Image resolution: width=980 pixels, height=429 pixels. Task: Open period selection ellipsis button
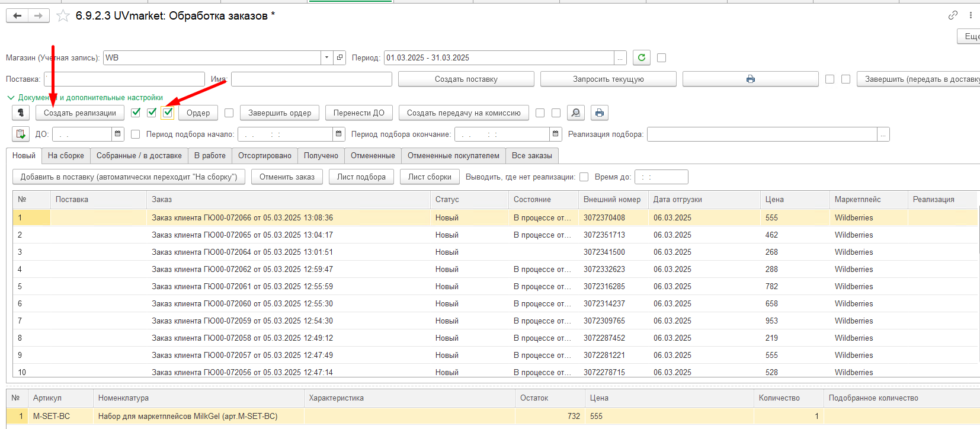coord(620,57)
